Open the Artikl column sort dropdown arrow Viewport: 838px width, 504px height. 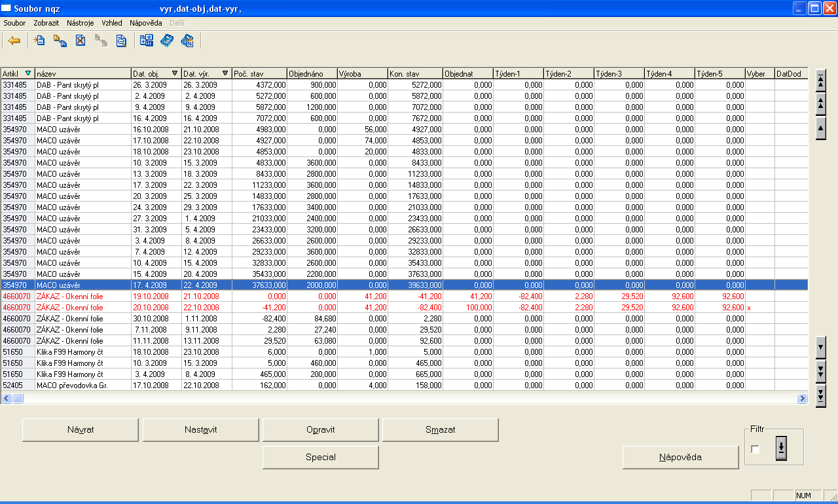click(x=27, y=73)
